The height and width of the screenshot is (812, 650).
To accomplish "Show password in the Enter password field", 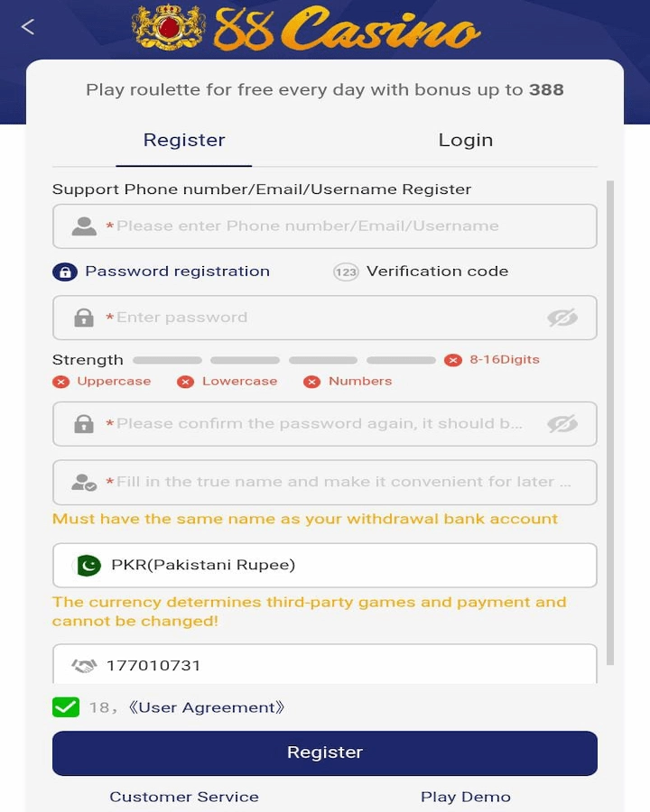I will coord(562,318).
